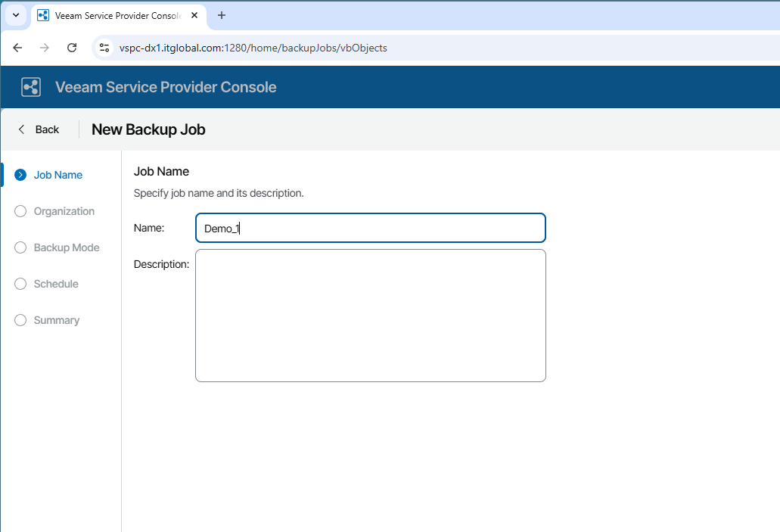Image resolution: width=780 pixels, height=532 pixels.
Task: Click the Summary step circle
Action: 20,321
